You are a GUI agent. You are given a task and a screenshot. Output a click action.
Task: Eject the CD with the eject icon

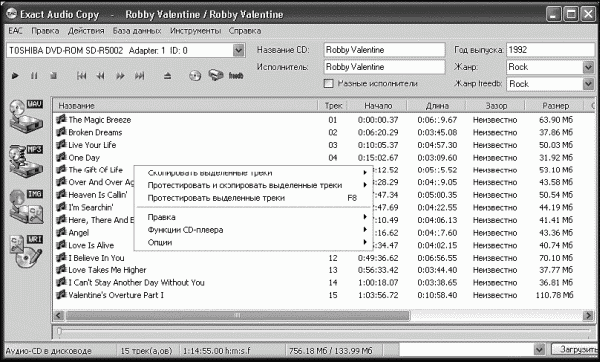(167, 76)
